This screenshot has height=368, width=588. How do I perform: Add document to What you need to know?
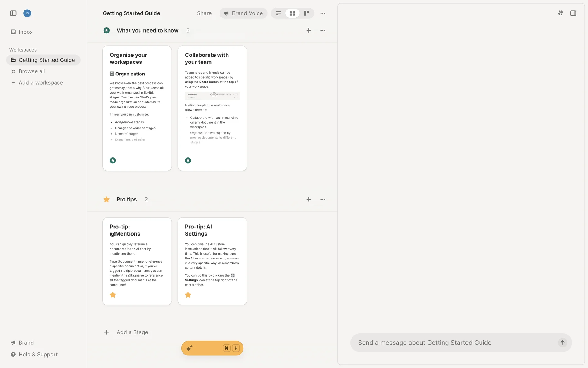309,30
